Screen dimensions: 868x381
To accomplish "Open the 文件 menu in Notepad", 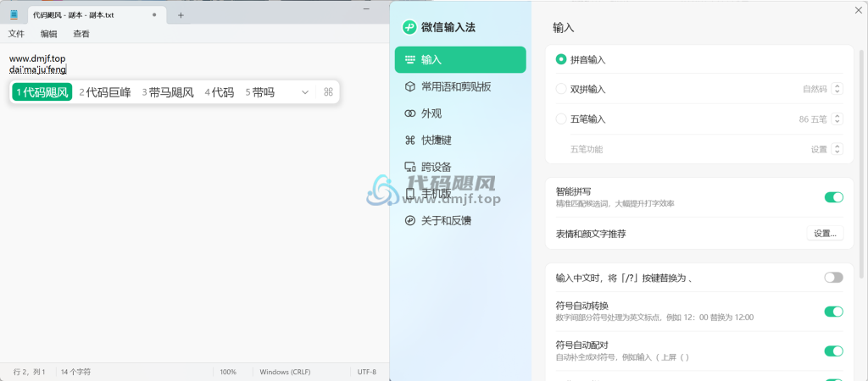I will click(x=16, y=34).
